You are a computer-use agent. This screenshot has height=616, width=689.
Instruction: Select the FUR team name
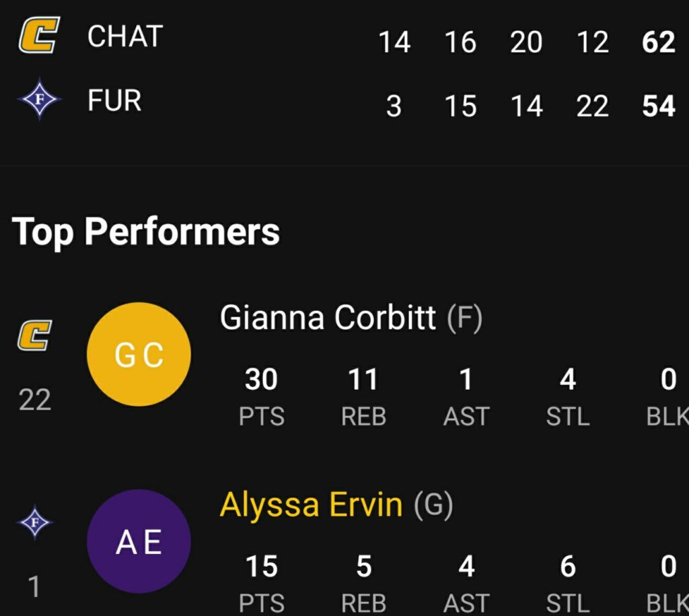point(114,102)
